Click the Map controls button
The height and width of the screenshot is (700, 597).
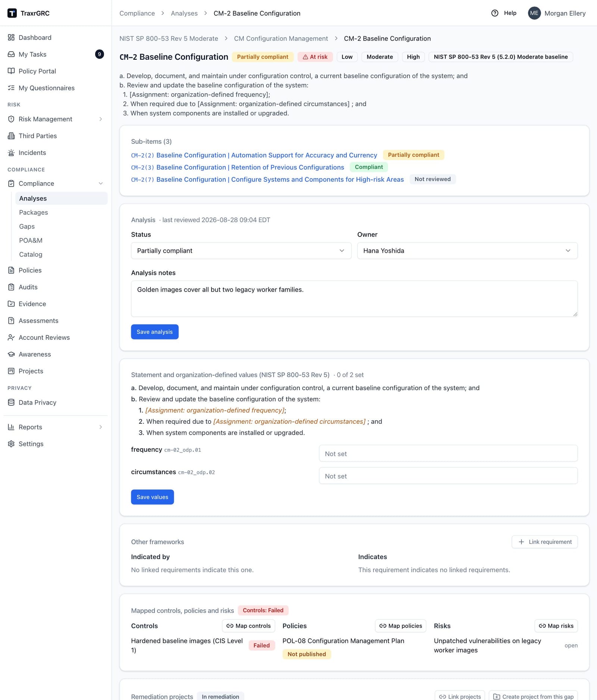coord(249,626)
